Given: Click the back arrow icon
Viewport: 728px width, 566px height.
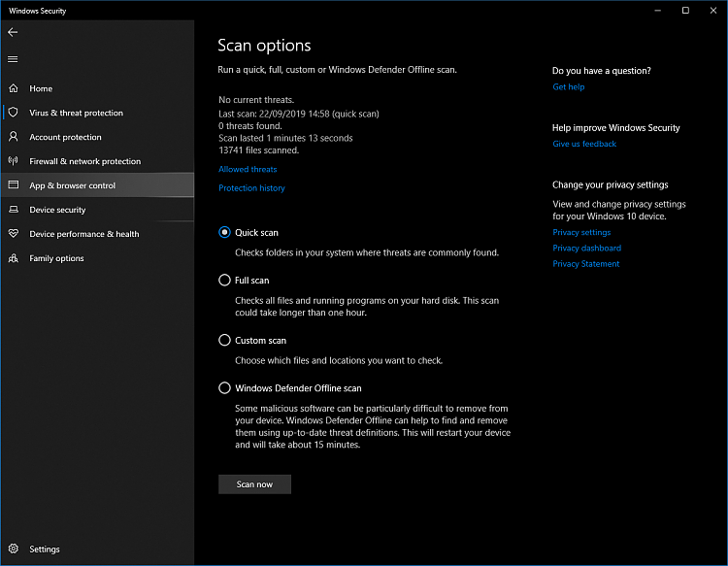Looking at the screenshot, I should (13, 32).
